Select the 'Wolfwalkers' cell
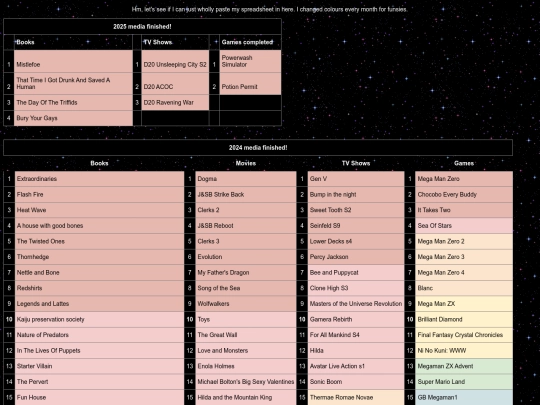Image resolution: width=540 pixels, height=405 pixels. (x=246, y=304)
